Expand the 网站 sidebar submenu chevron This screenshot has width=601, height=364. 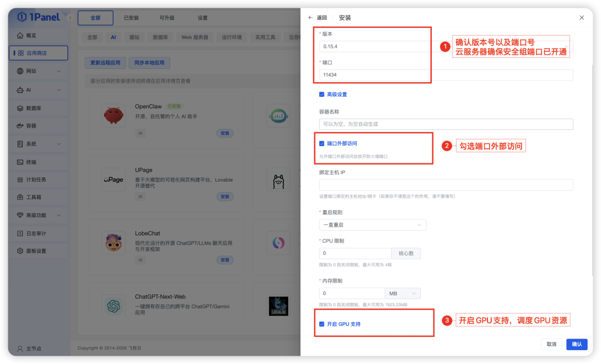(x=58, y=71)
